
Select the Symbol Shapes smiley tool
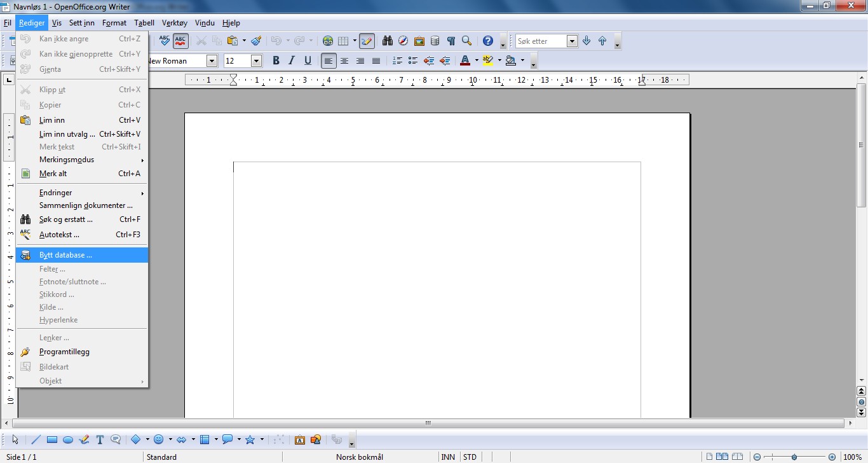click(x=159, y=439)
